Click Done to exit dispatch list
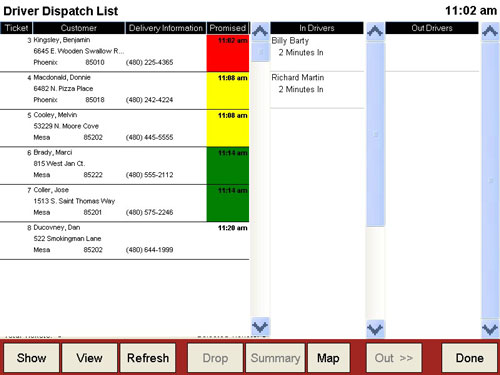The image size is (500, 375). (469, 358)
